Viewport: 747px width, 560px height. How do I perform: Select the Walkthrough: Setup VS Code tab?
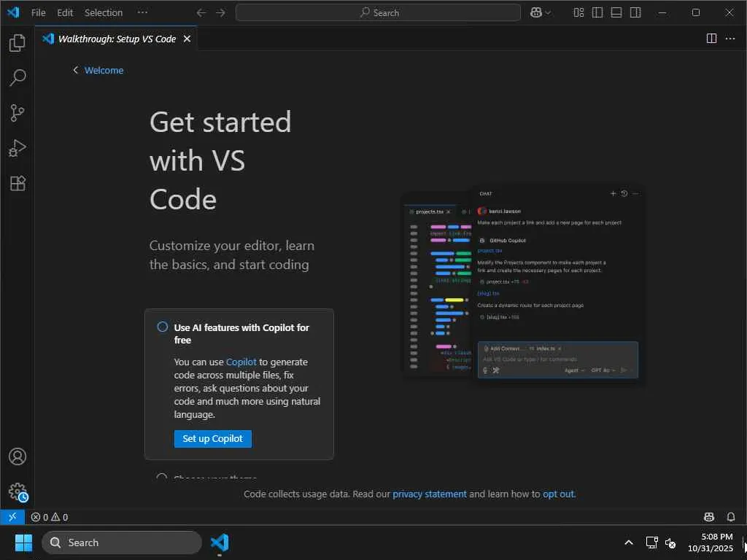point(117,39)
